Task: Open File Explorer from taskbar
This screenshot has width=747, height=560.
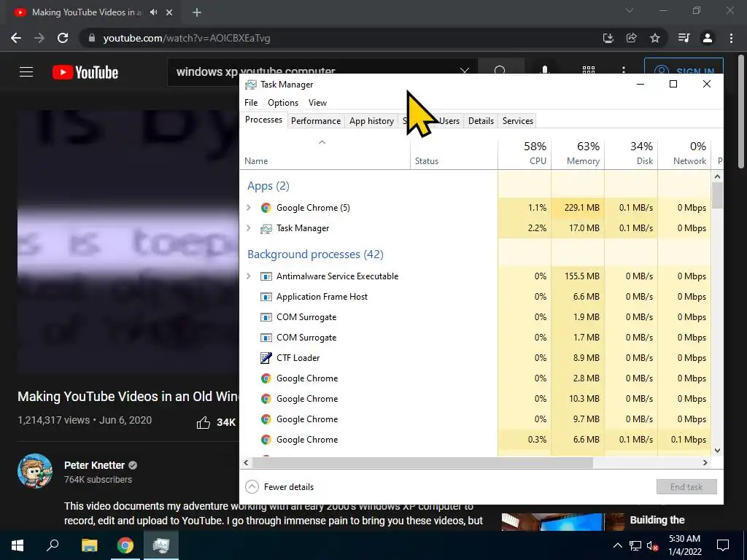Action: pyautogui.click(x=89, y=545)
